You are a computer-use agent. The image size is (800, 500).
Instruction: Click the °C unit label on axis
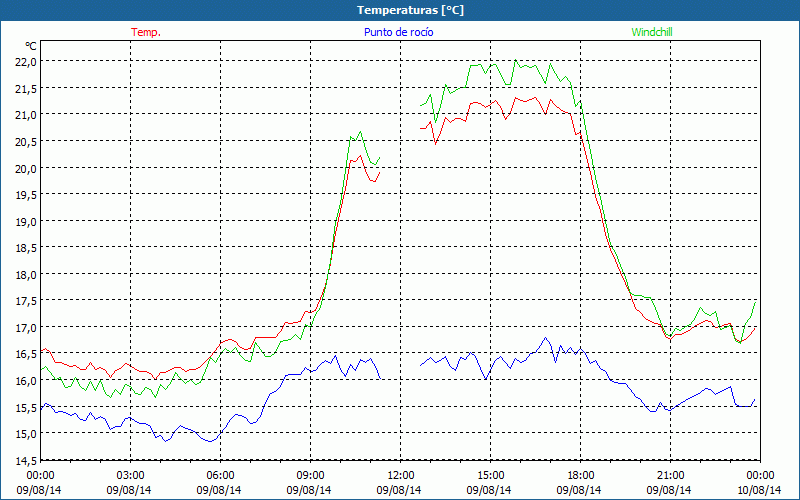click(x=31, y=46)
